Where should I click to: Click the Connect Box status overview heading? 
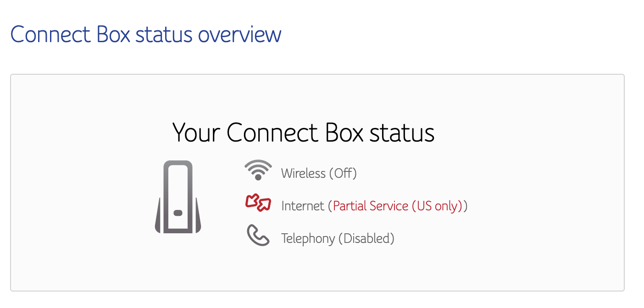pyautogui.click(x=146, y=34)
